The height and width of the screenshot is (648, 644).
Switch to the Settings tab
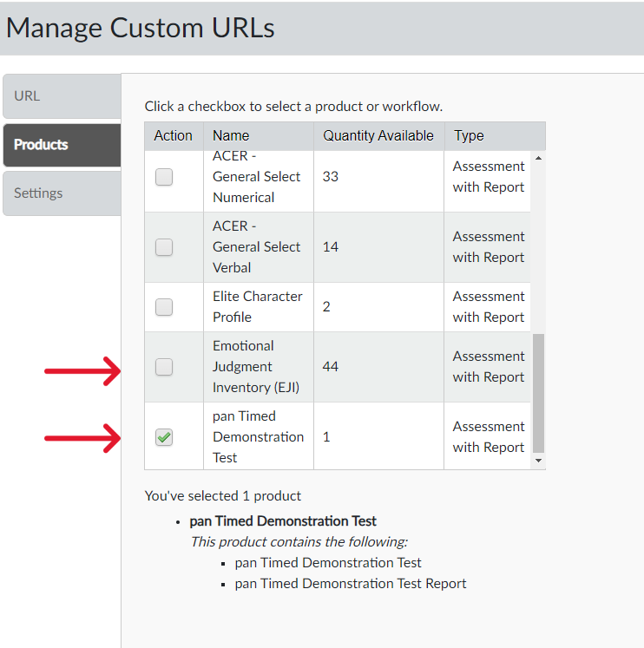[x=61, y=193]
